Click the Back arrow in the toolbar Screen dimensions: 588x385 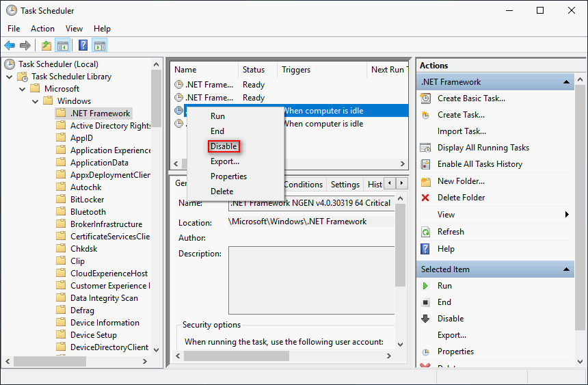tap(10, 46)
